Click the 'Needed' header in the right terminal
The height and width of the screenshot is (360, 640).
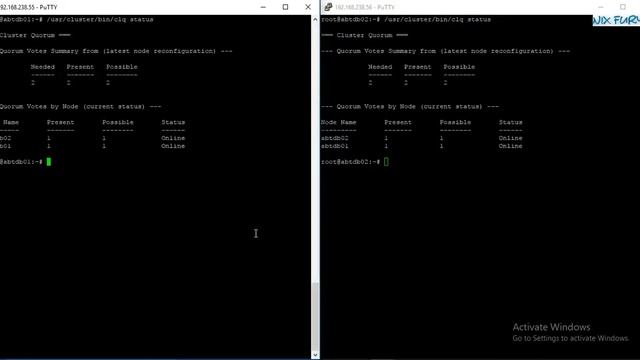coord(380,67)
